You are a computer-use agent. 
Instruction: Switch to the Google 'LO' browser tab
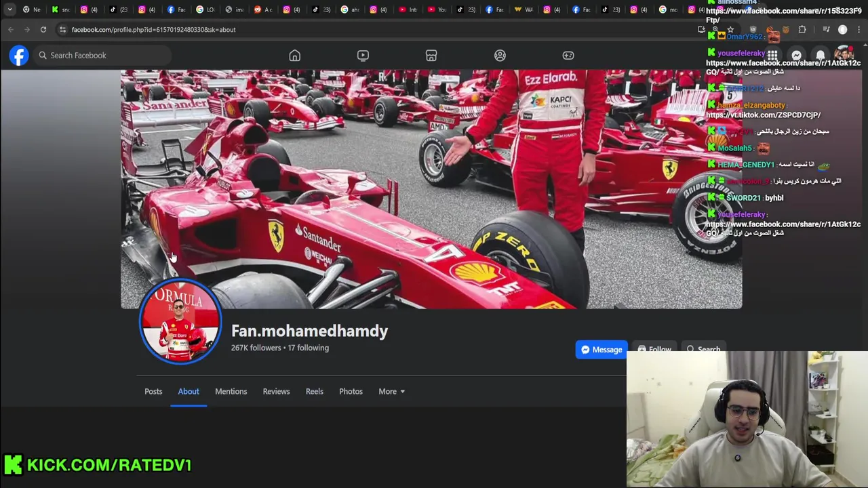205,9
